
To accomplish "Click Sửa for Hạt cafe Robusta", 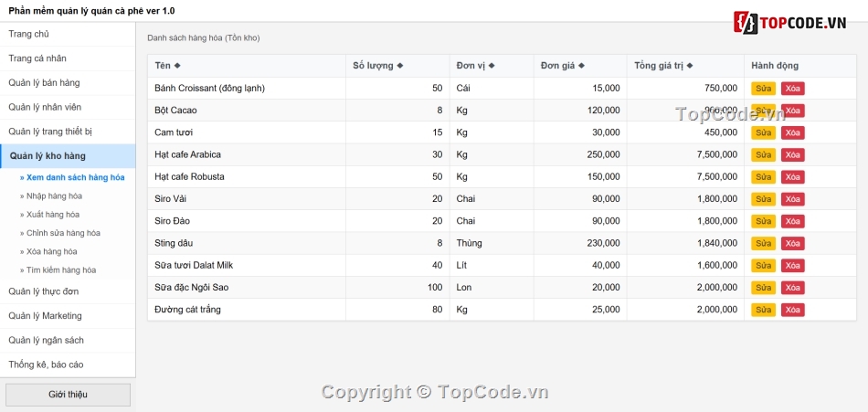I will pos(763,177).
